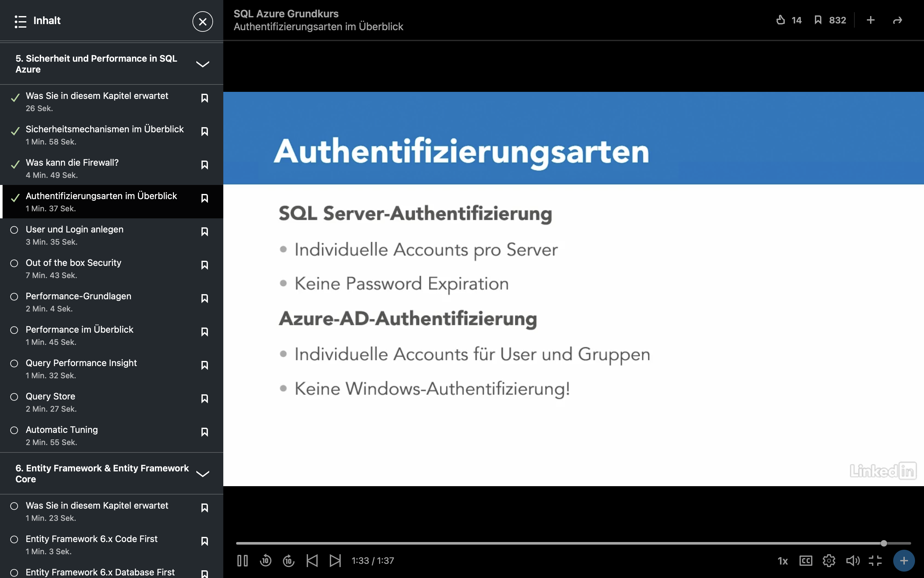Bookmark 'Query Performance Insight'
The height and width of the screenshot is (578, 924).
coord(205,365)
